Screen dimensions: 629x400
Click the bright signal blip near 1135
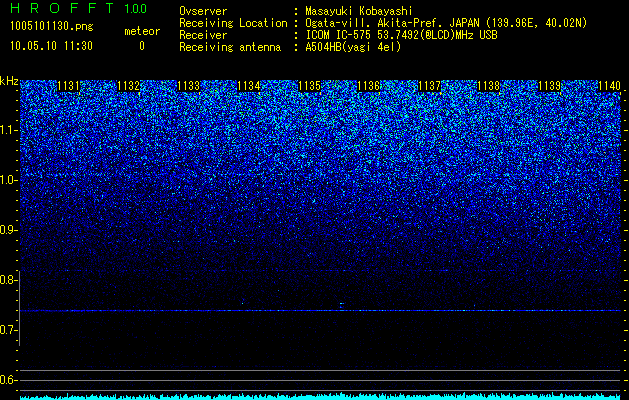(x=341, y=305)
